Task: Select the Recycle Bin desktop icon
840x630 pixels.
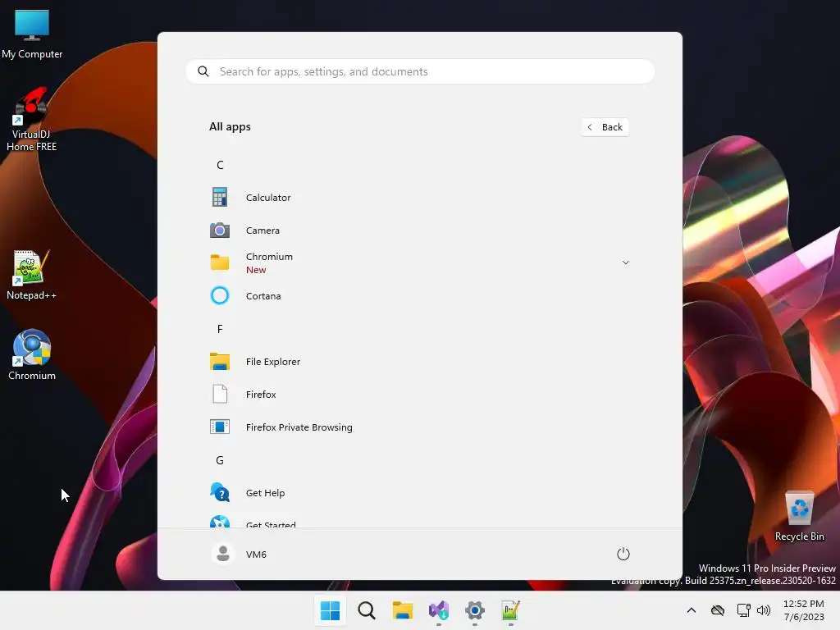Action: 799,517
